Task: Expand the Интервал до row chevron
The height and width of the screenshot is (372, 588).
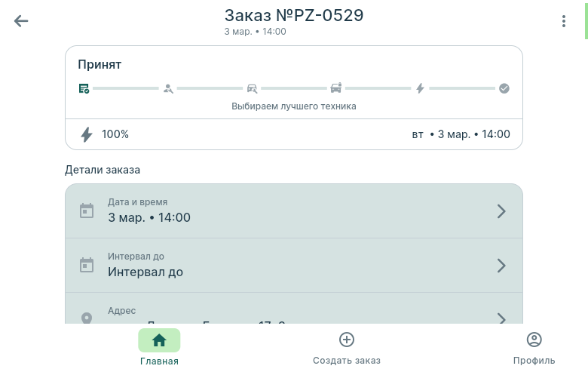Action: tap(501, 266)
